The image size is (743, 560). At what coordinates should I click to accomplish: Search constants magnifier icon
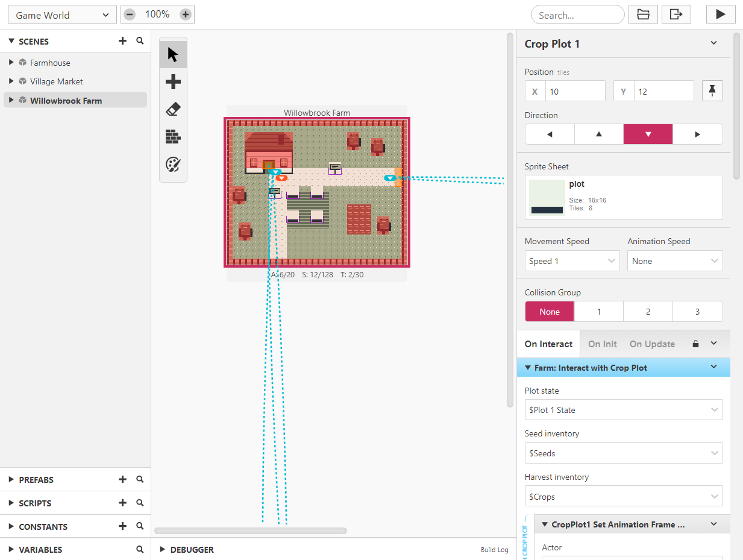click(x=140, y=526)
